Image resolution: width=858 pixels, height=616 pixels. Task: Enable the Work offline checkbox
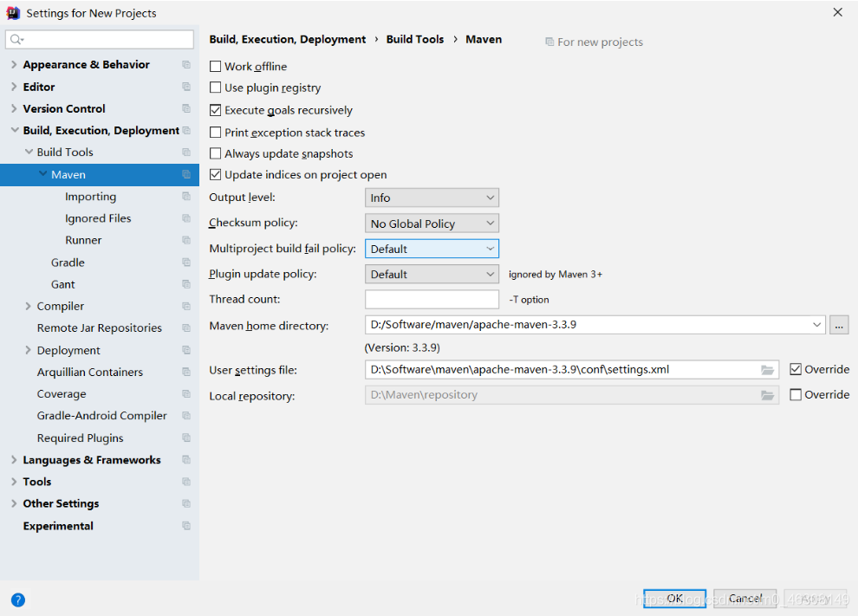coord(216,66)
